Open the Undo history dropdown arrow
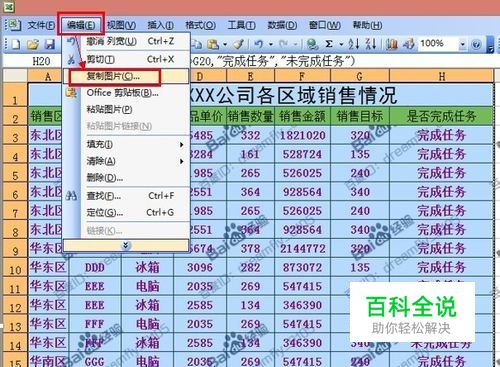The width and height of the screenshot is (500, 367). pos(271,44)
